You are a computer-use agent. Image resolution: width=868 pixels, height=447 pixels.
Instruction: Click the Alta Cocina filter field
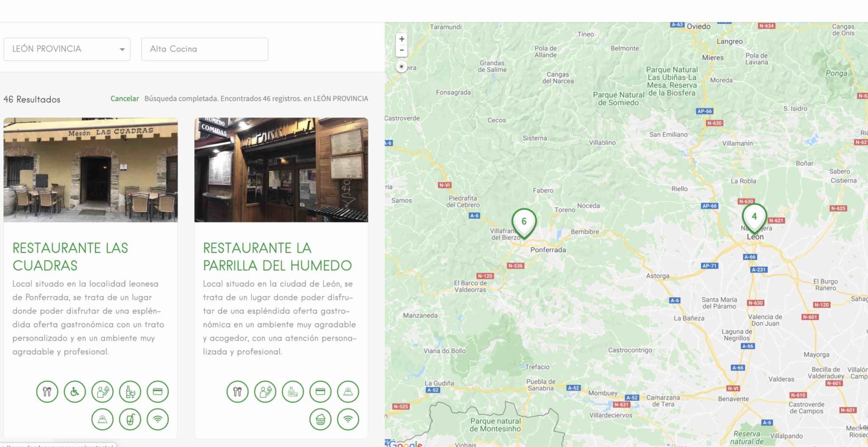pyautogui.click(x=204, y=49)
